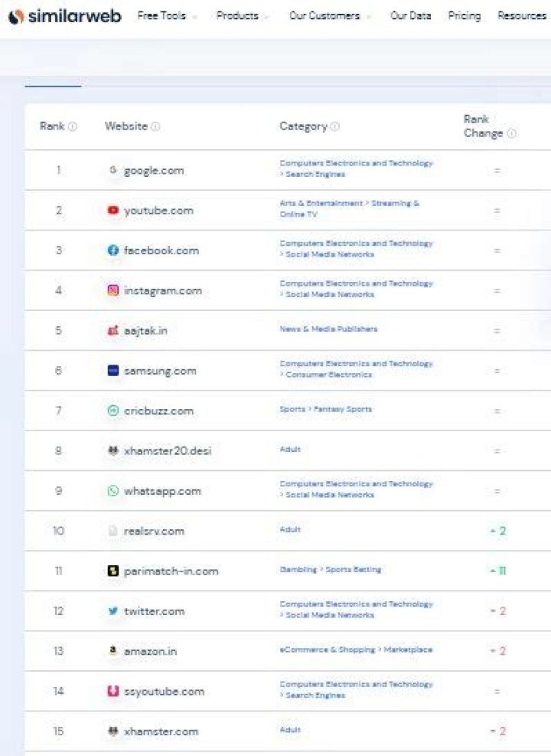The image size is (551, 756).
Task: Click the Website column header text
Action: pos(126,126)
